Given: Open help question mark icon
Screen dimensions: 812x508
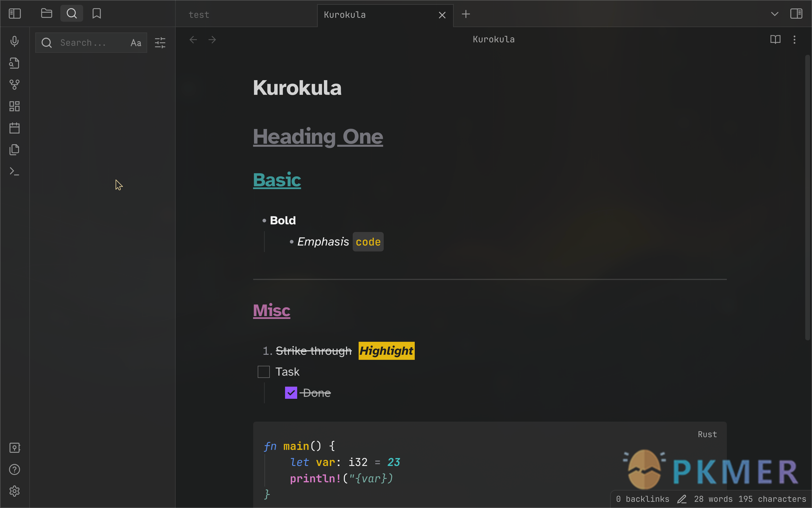Looking at the screenshot, I should (14, 469).
